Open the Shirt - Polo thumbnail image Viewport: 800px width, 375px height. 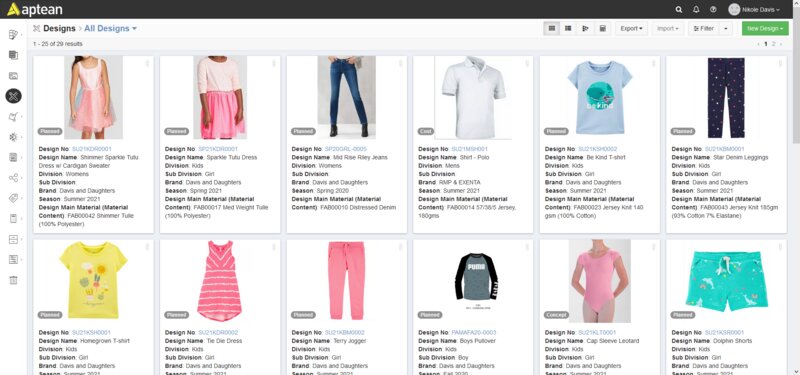[x=473, y=97]
